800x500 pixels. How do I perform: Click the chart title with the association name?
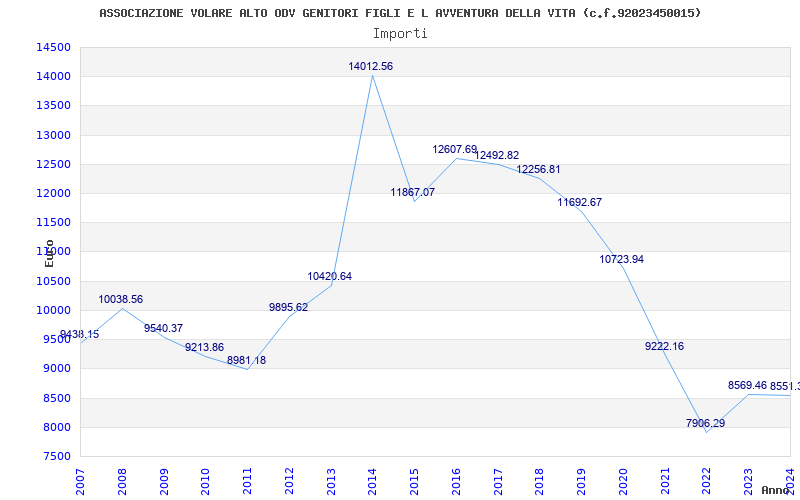[400, 13]
